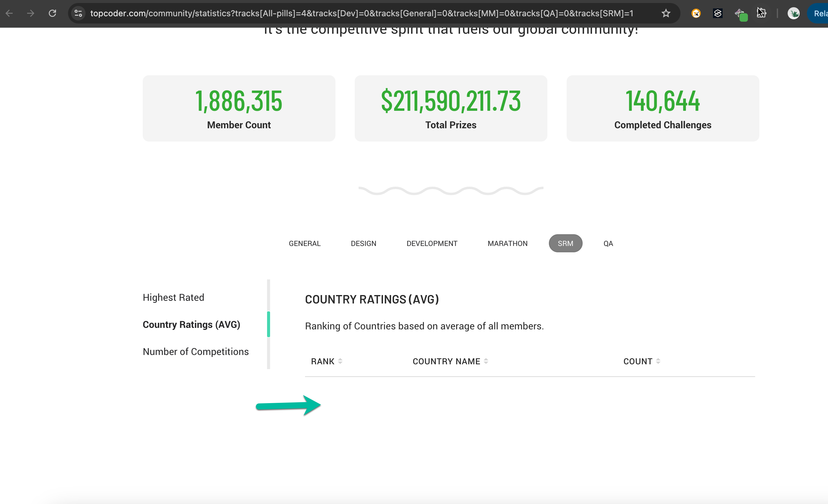Image resolution: width=828 pixels, height=504 pixels.
Task: Reload the page with the refresh icon
Action: (52, 14)
